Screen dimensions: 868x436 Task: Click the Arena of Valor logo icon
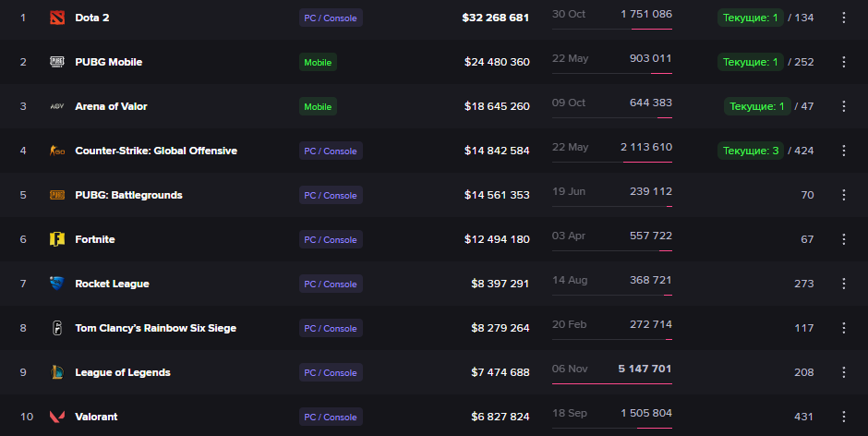(x=57, y=106)
